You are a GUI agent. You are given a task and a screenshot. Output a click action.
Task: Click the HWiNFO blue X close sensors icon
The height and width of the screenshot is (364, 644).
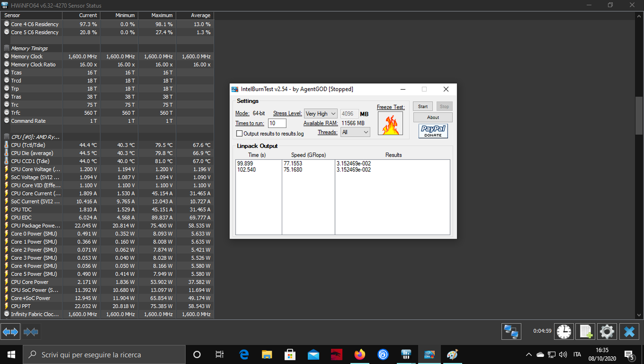628,331
